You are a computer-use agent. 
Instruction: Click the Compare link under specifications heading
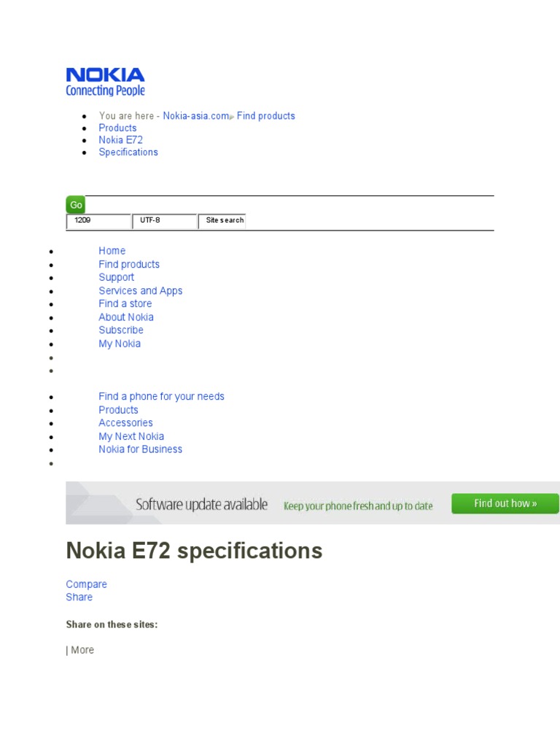(86, 584)
